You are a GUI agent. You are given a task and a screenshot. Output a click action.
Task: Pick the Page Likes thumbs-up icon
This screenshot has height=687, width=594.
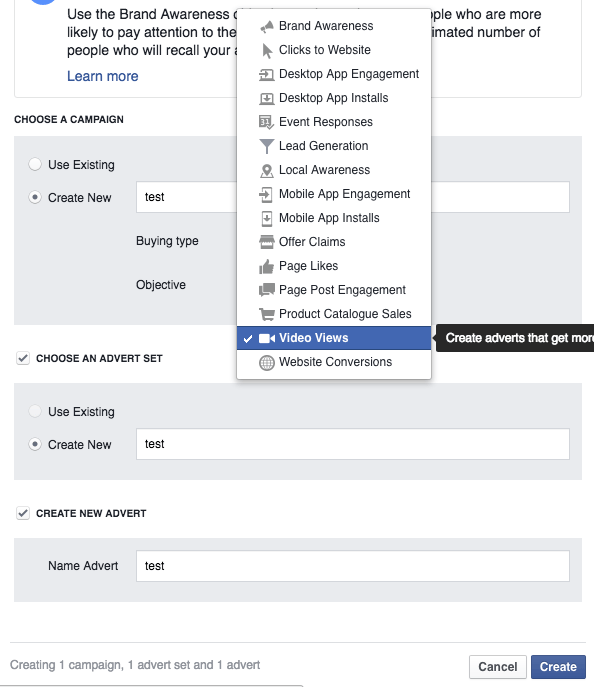tap(266, 266)
